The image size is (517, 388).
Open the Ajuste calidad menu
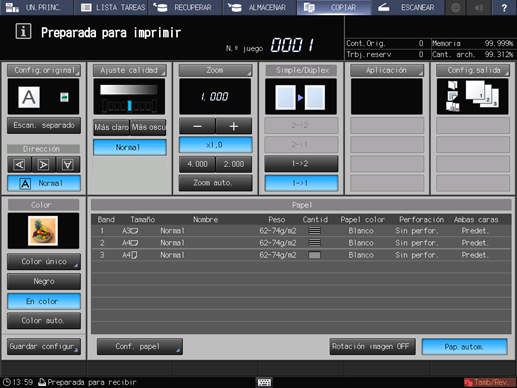point(130,70)
